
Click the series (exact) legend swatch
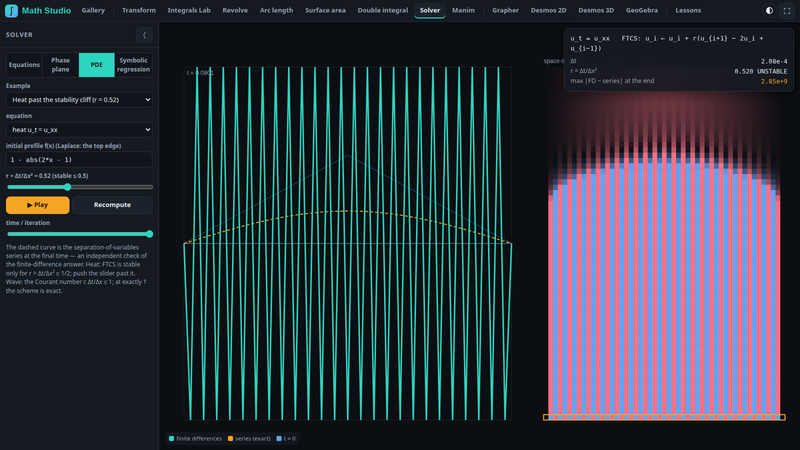[x=230, y=438]
